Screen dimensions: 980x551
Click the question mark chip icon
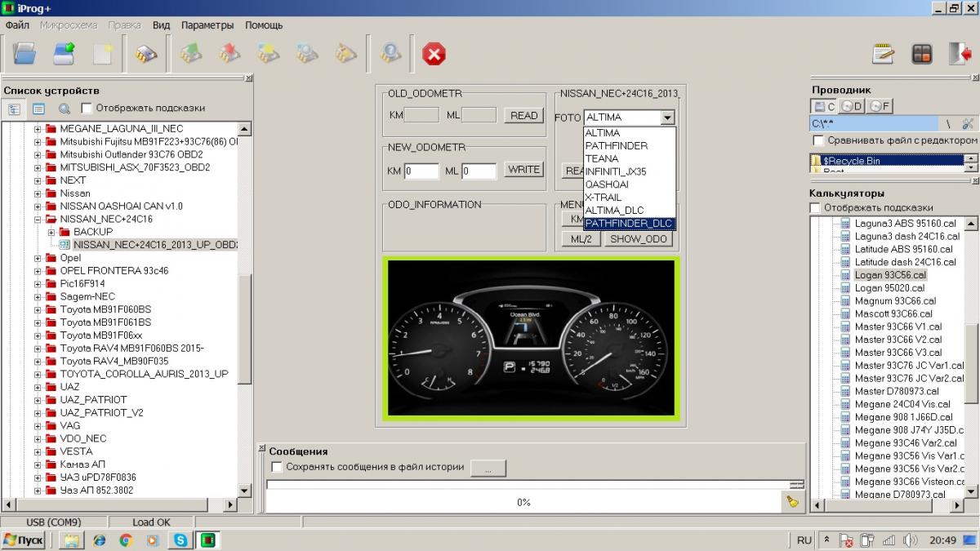click(x=391, y=54)
